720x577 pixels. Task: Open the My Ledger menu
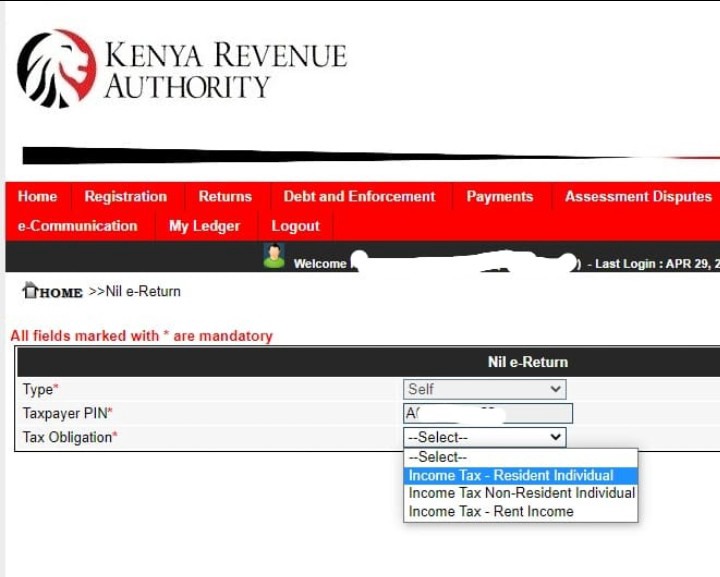point(204,226)
